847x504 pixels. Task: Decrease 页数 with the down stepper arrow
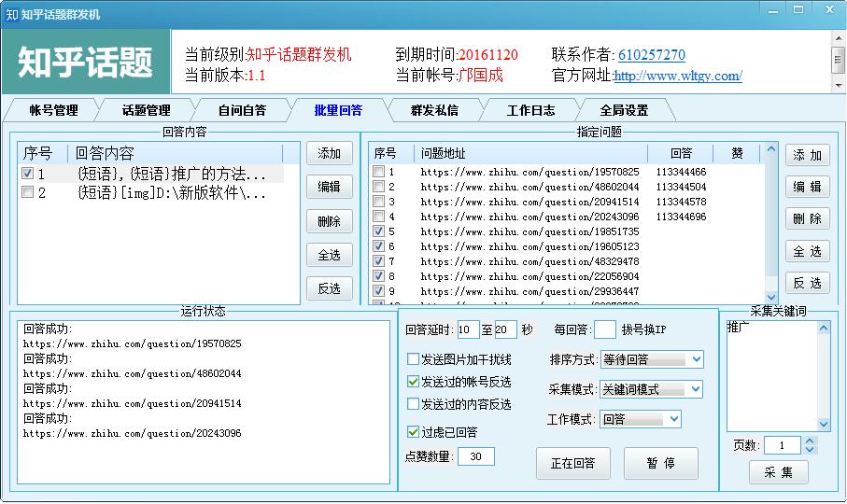810,450
